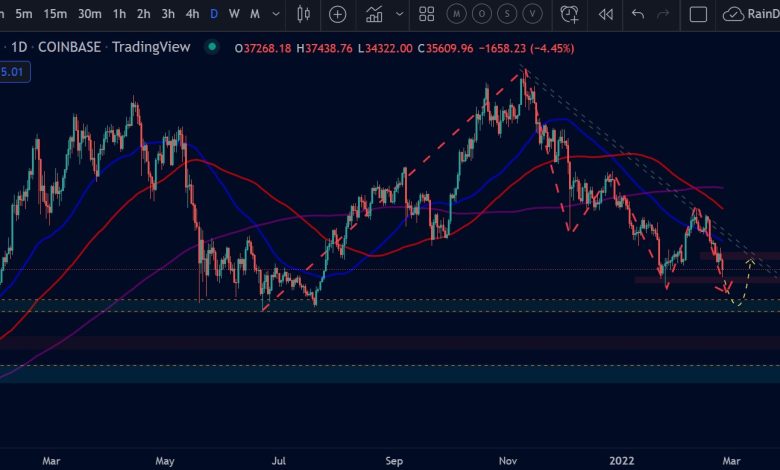
Task: Open the indicator templates grid icon
Action: point(427,14)
